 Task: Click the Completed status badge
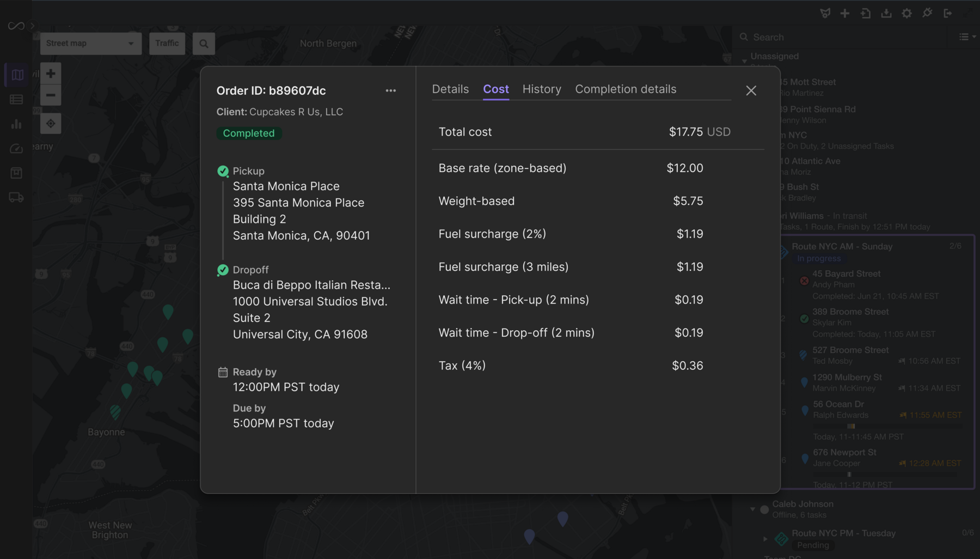pyautogui.click(x=249, y=133)
